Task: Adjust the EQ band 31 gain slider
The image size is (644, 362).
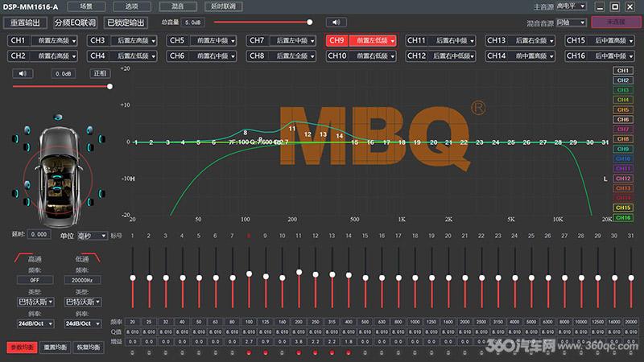Action: 631,278
